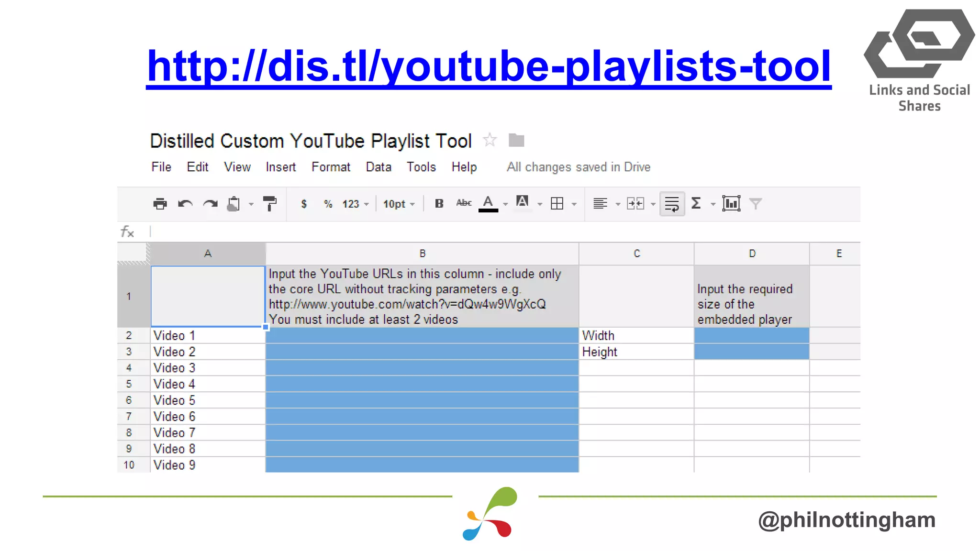The width and height of the screenshot is (980, 551).
Task: Open the View menu
Action: click(237, 167)
